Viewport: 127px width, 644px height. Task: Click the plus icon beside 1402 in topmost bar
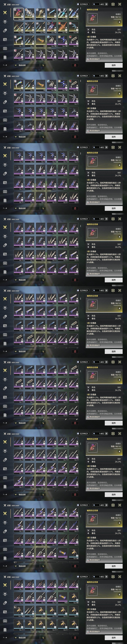coord(107,4)
